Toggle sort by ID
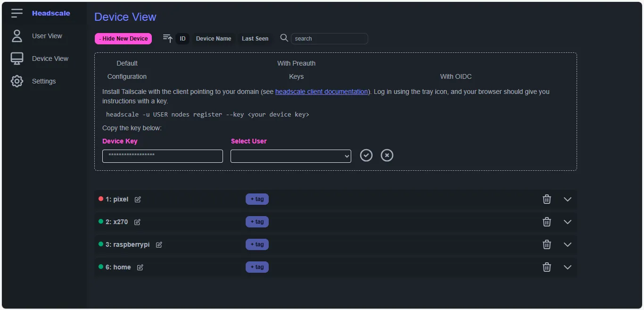The image size is (644, 310). click(x=182, y=39)
